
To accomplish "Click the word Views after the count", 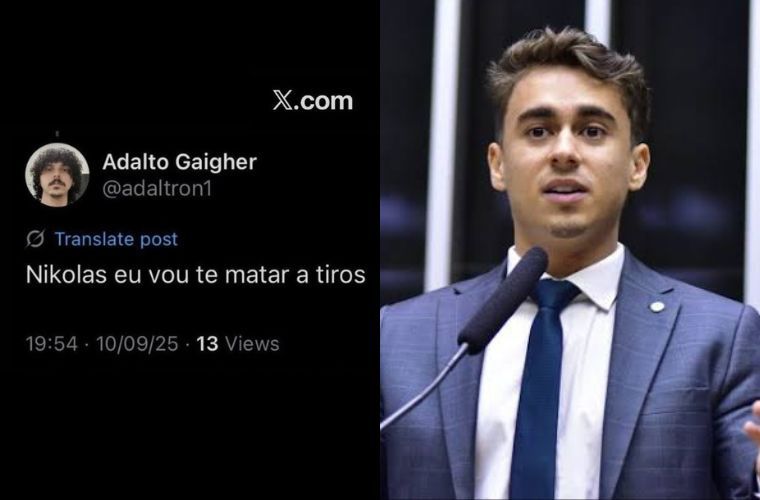I will coord(252,344).
